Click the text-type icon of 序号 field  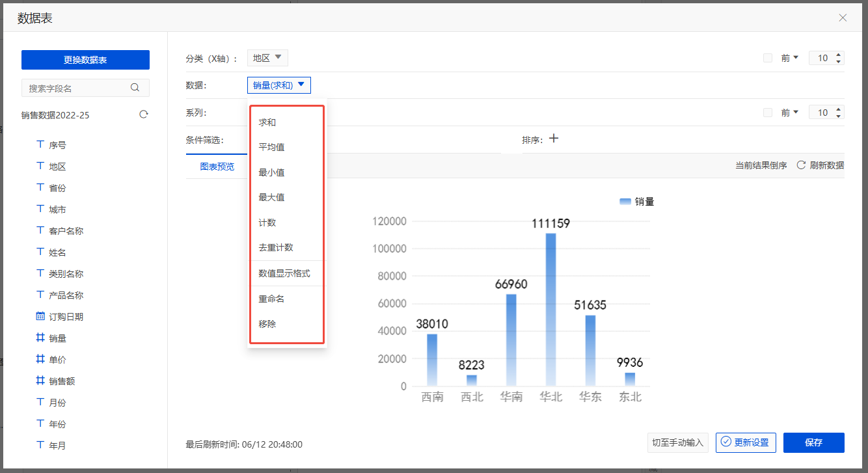click(x=40, y=144)
